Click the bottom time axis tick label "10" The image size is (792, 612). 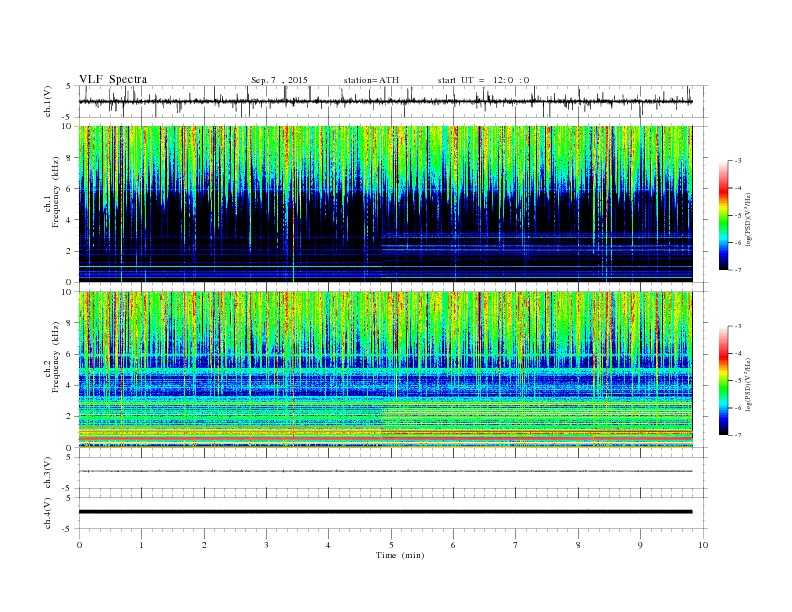(x=703, y=545)
